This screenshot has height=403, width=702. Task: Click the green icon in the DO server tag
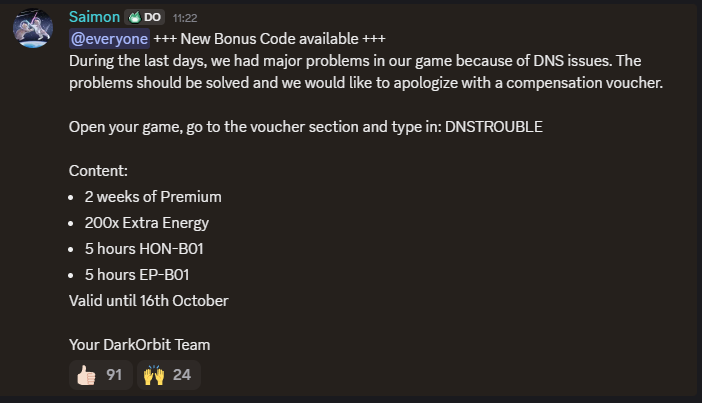pyautogui.click(x=134, y=18)
